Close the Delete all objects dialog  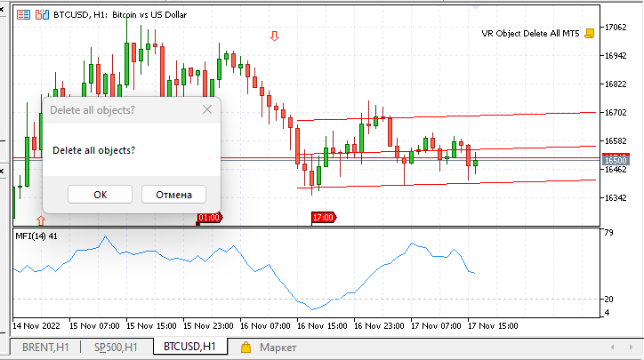coord(207,110)
